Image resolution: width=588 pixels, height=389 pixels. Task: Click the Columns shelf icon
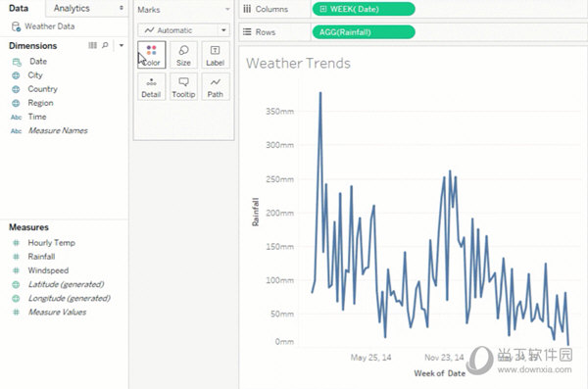247,9
